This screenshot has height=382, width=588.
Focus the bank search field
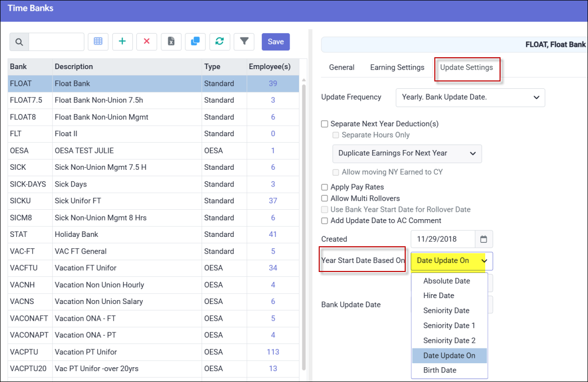point(56,42)
